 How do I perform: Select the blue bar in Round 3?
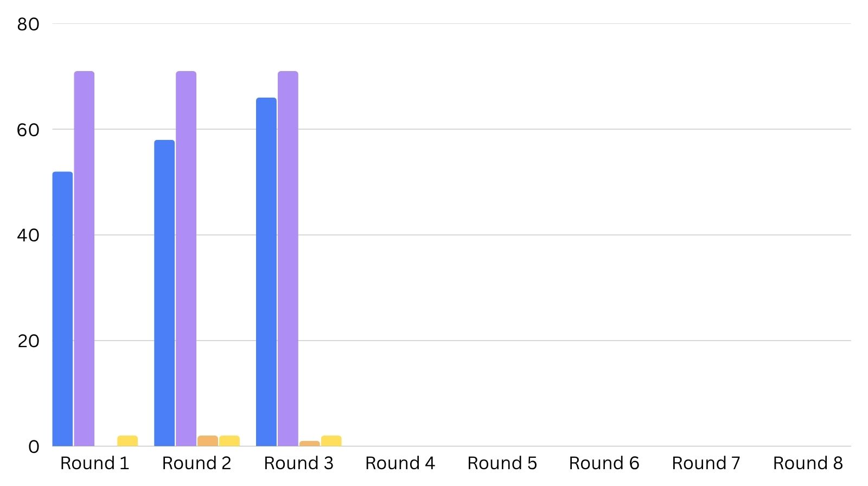coord(266,272)
